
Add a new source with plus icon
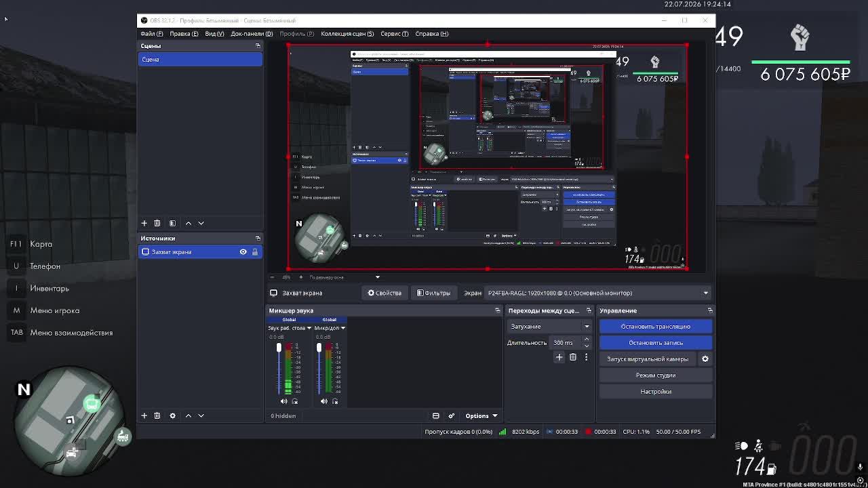pyautogui.click(x=144, y=415)
